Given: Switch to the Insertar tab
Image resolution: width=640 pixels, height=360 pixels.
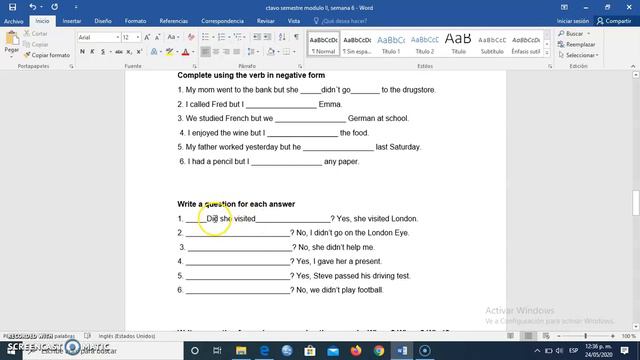Looking at the screenshot, I should pyautogui.click(x=72, y=21).
